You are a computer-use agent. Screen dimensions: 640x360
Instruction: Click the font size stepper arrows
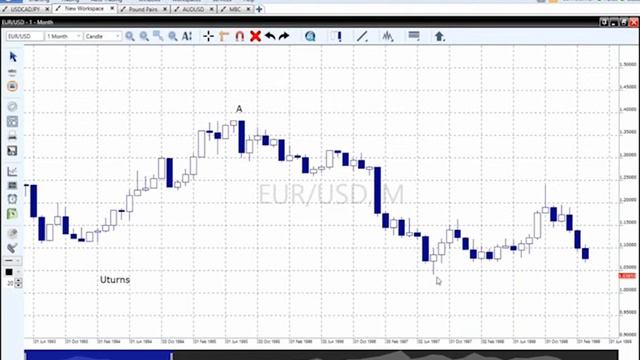pyautogui.click(x=18, y=283)
